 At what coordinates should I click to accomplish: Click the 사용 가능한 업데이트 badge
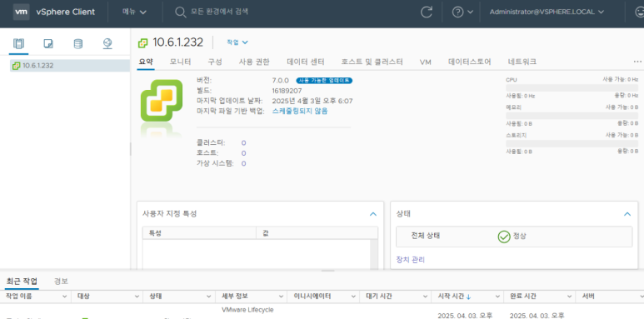coord(324,81)
